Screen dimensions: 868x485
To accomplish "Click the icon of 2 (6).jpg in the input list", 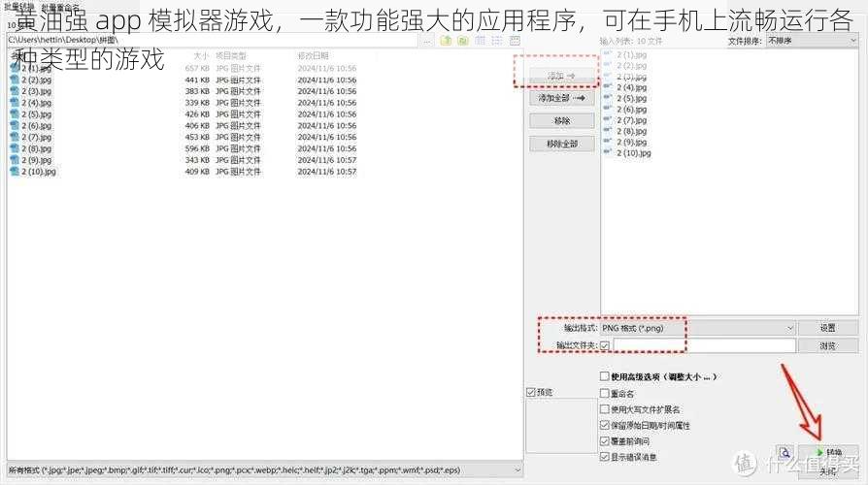I will point(607,109).
